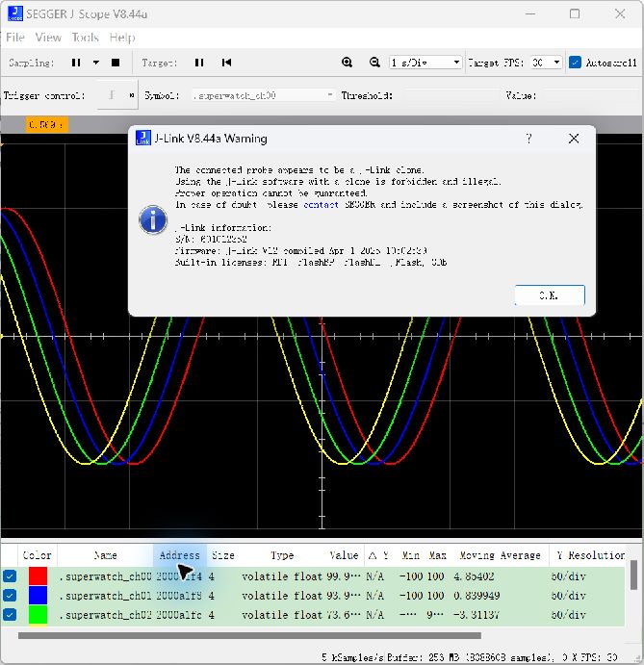644x665 pixels.
Task: Click the zoom in magnifier icon
Action: click(348, 63)
